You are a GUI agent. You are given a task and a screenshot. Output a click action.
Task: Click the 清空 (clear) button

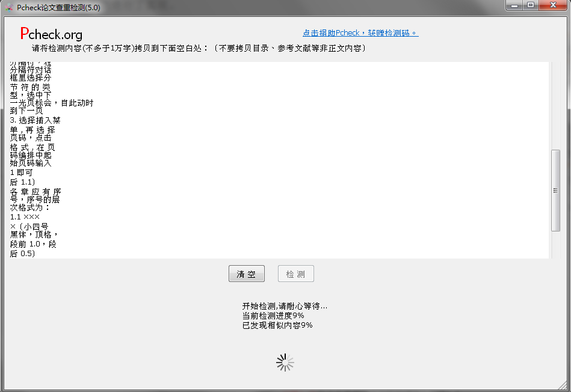click(x=247, y=274)
